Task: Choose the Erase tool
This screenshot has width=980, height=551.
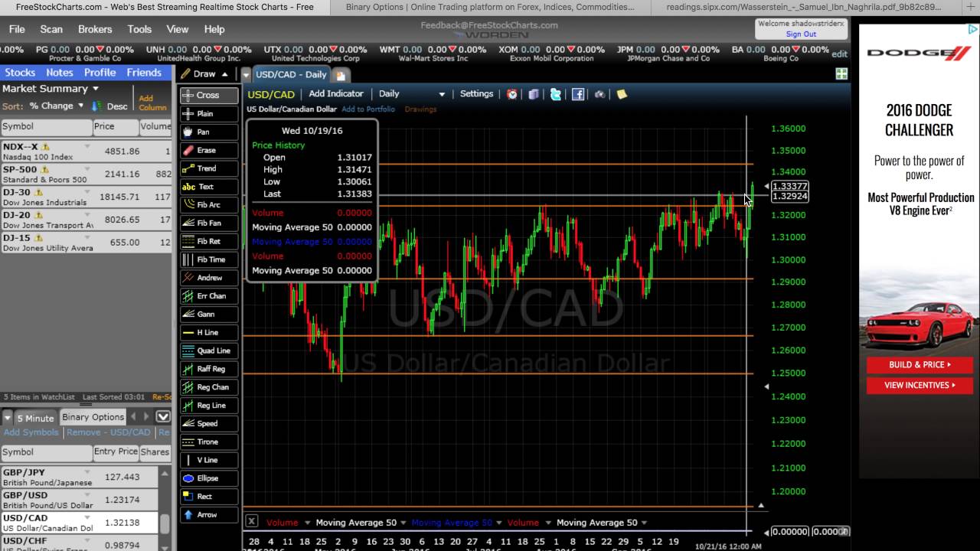Action: click(209, 150)
